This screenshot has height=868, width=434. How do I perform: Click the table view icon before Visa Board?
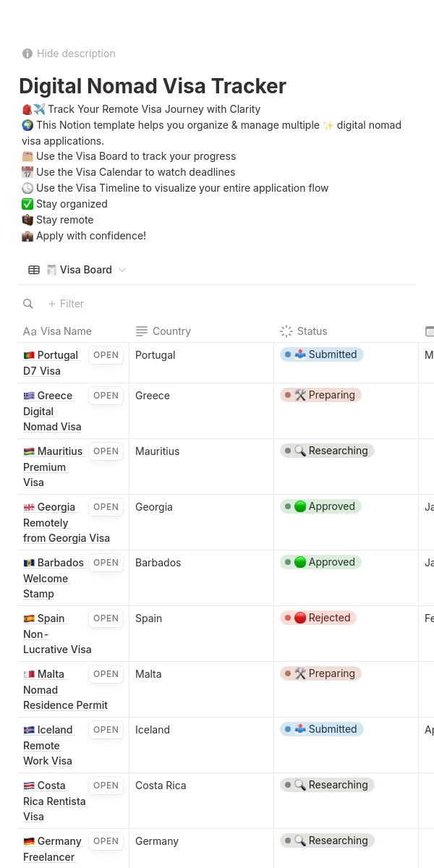click(34, 270)
